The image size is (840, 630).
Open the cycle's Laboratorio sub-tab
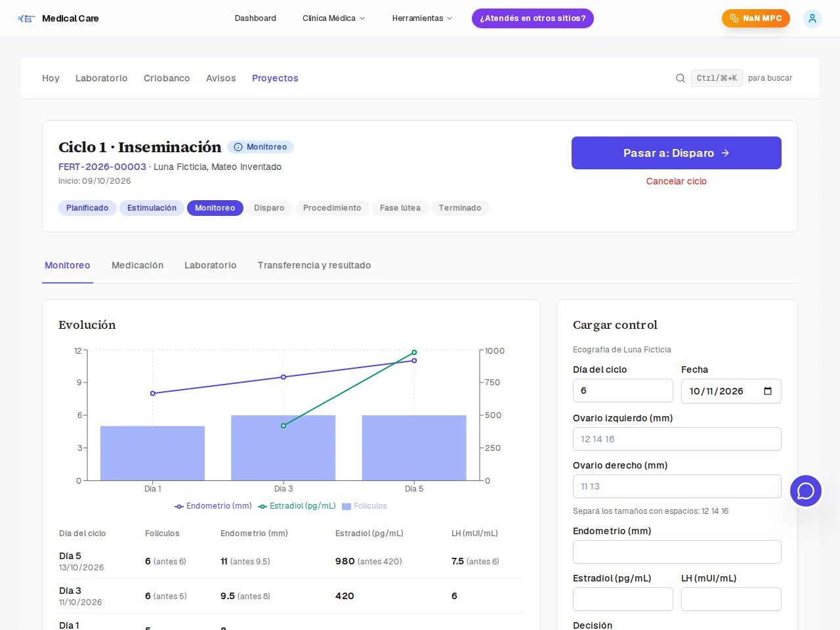tap(210, 265)
